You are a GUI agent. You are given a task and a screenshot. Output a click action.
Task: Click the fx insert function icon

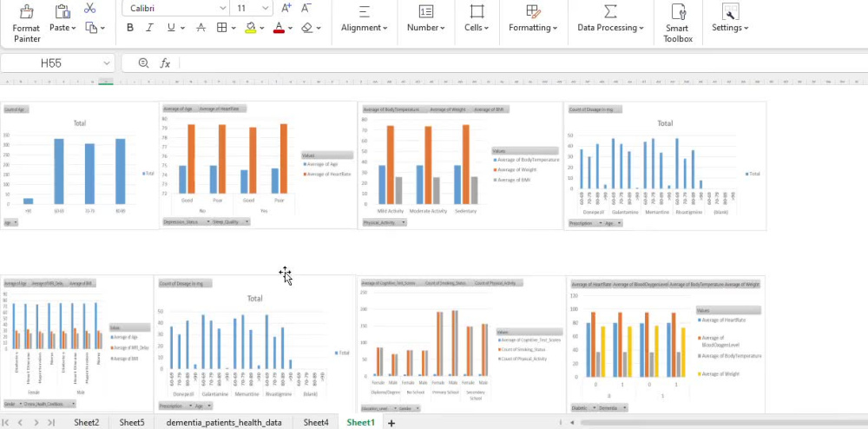pyautogui.click(x=165, y=63)
